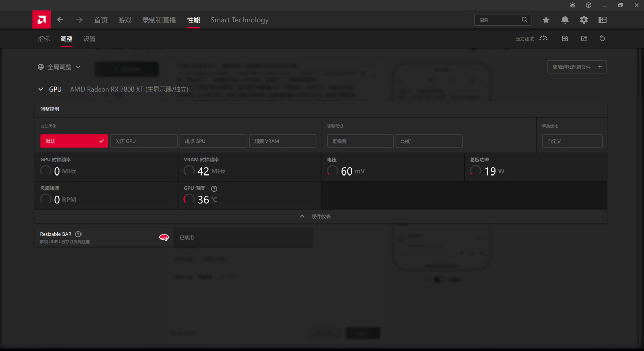Click help icon next to Resizable BAR

click(78, 234)
